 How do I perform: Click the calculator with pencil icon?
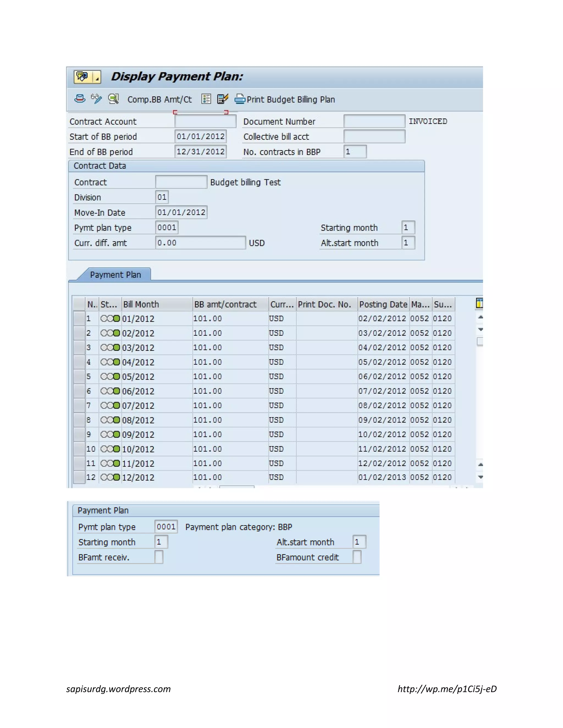[222, 99]
